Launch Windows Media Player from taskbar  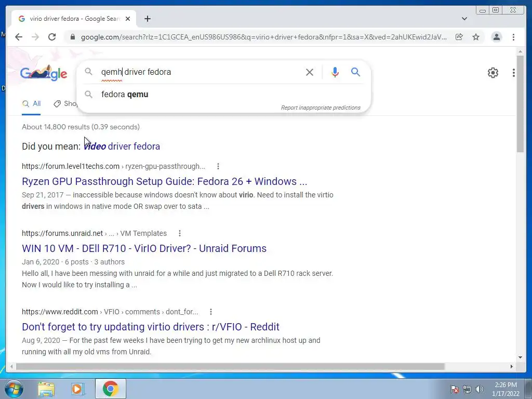78,389
